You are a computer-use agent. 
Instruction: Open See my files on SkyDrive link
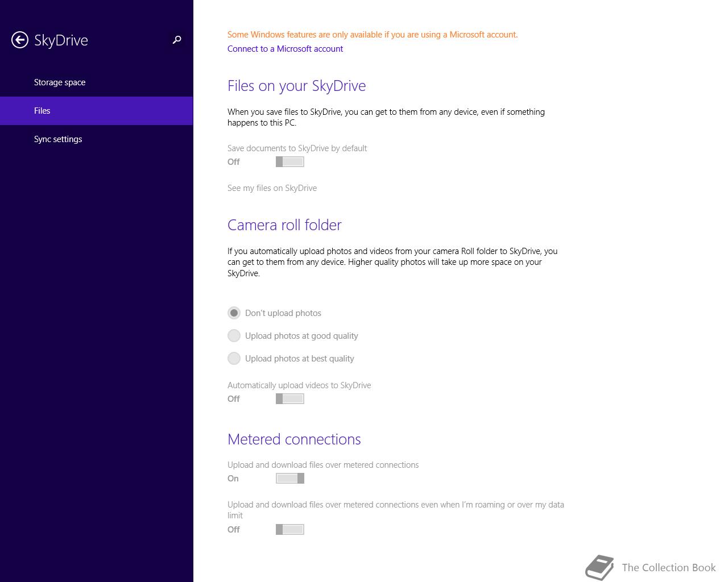click(272, 188)
